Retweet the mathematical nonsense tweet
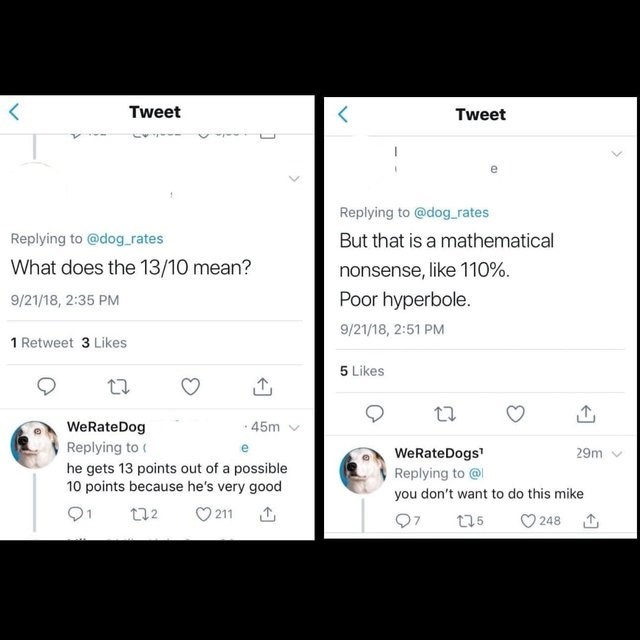 pos(445,413)
